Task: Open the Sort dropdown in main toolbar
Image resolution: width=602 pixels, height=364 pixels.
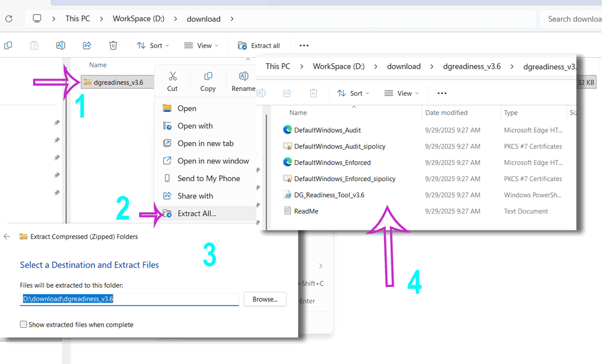Action: [x=153, y=46]
